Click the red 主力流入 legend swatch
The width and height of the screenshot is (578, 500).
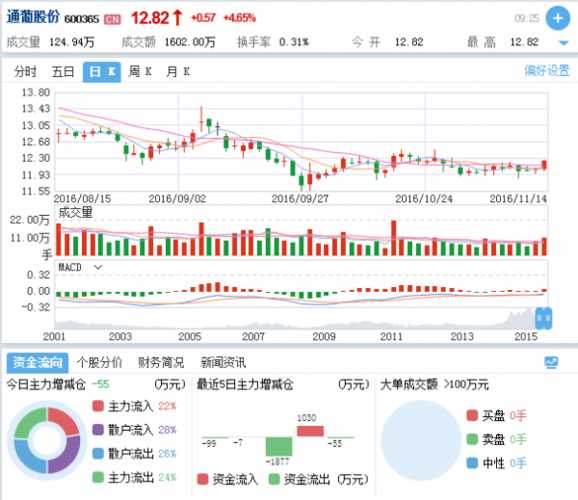click(98, 406)
